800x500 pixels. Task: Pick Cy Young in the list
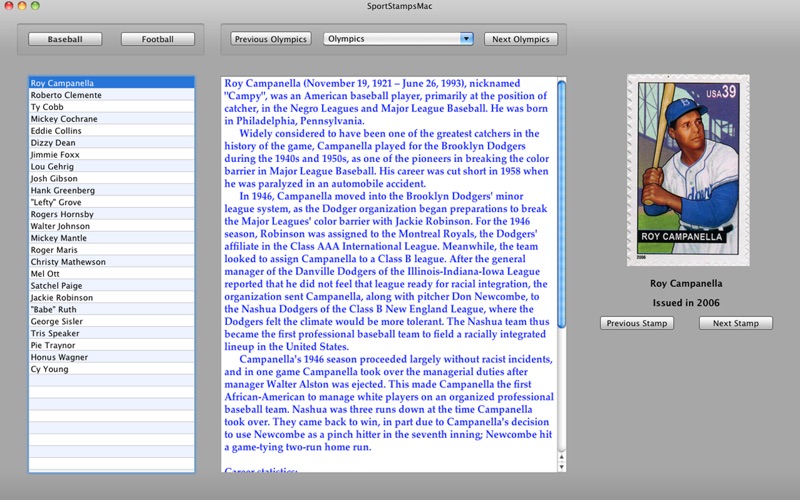(x=112, y=368)
